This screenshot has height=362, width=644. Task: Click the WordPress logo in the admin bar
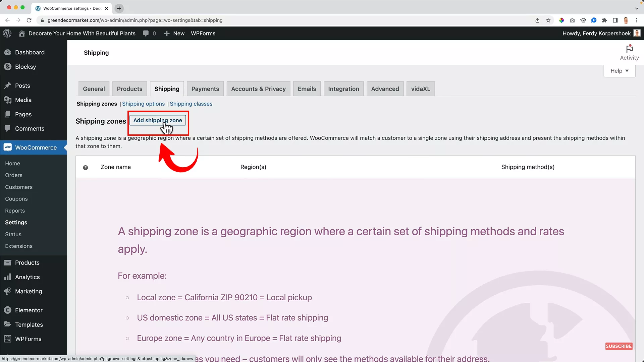(x=7, y=33)
